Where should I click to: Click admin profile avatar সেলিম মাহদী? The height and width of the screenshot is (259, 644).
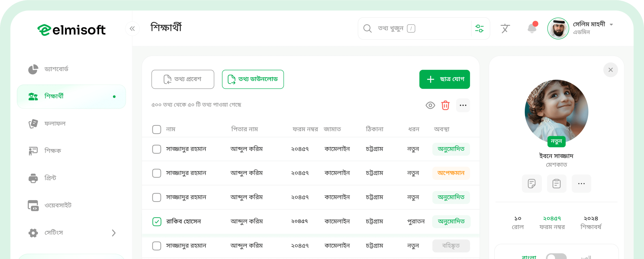[558, 28]
